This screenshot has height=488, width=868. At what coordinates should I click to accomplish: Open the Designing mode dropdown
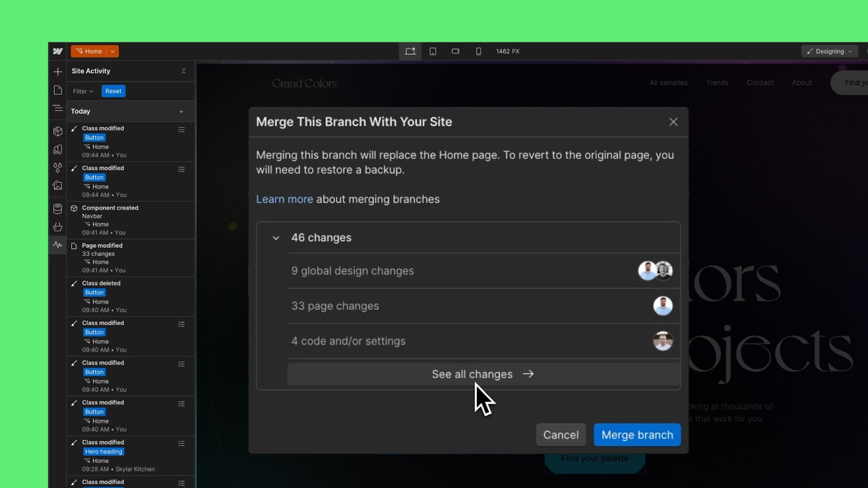[x=829, y=52]
